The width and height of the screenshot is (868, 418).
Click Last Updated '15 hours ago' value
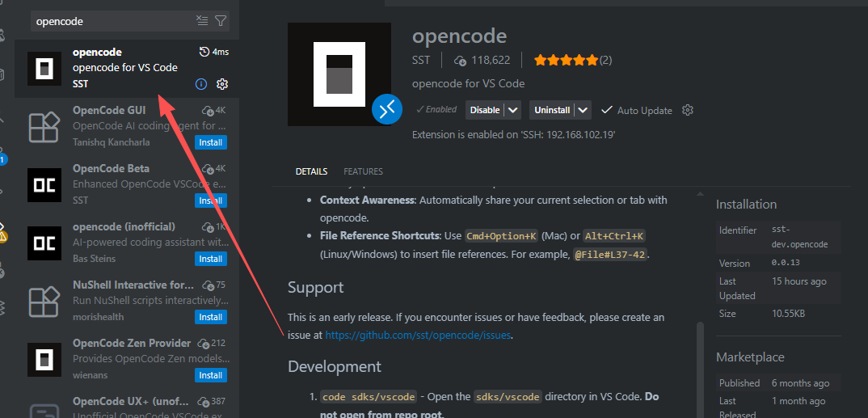click(799, 281)
